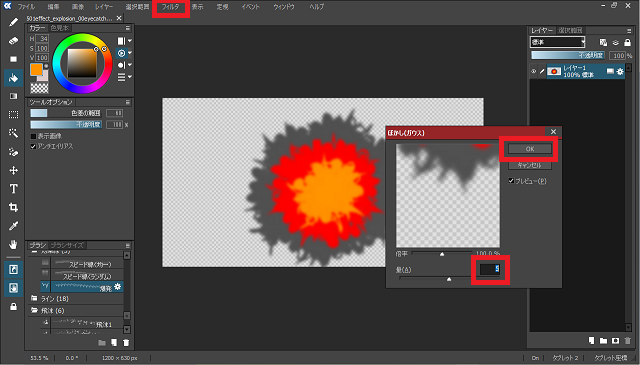The width and height of the screenshot is (640, 365).
Task: Click OK in the Gaussian blur dialog
Action: 530,149
